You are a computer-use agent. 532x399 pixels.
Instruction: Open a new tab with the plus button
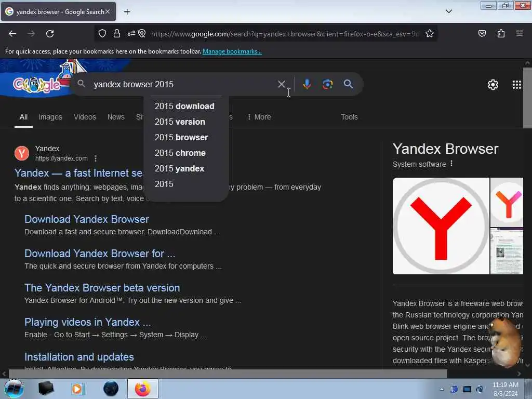pos(127,12)
